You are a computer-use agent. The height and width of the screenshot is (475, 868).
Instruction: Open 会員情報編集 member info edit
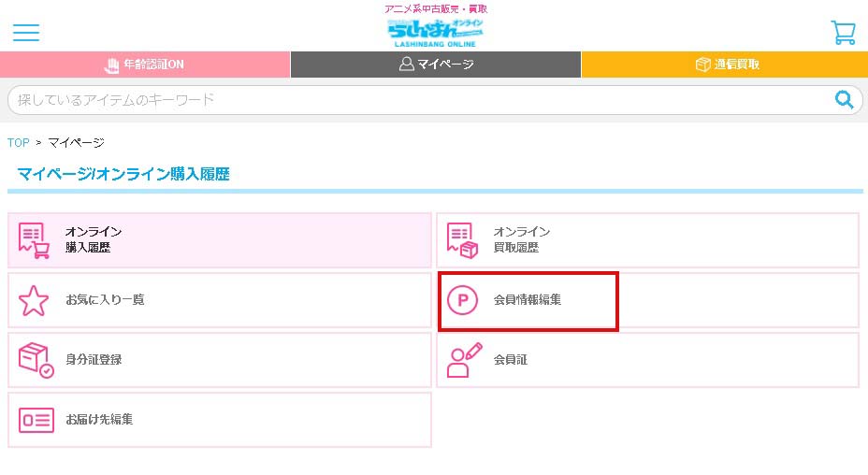coord(528,300)
